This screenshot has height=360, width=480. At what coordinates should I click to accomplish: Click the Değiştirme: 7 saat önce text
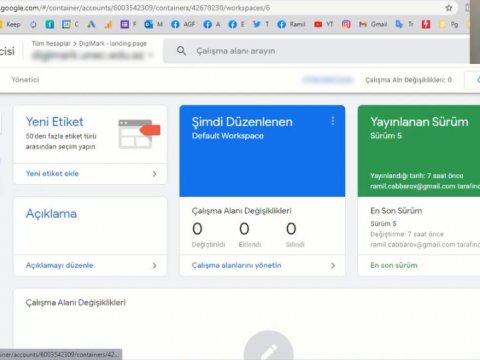coord(407,234)
